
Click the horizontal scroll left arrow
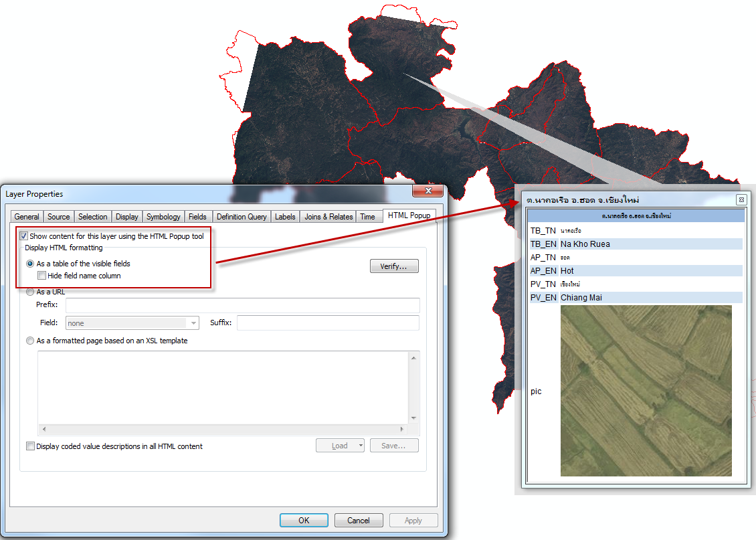tap(44, 429)
